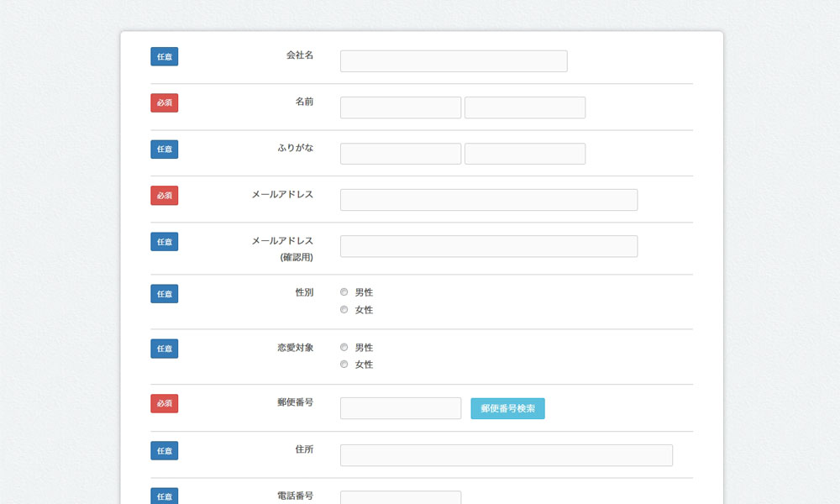Focus the first 名前 text box

coord(401,108)
